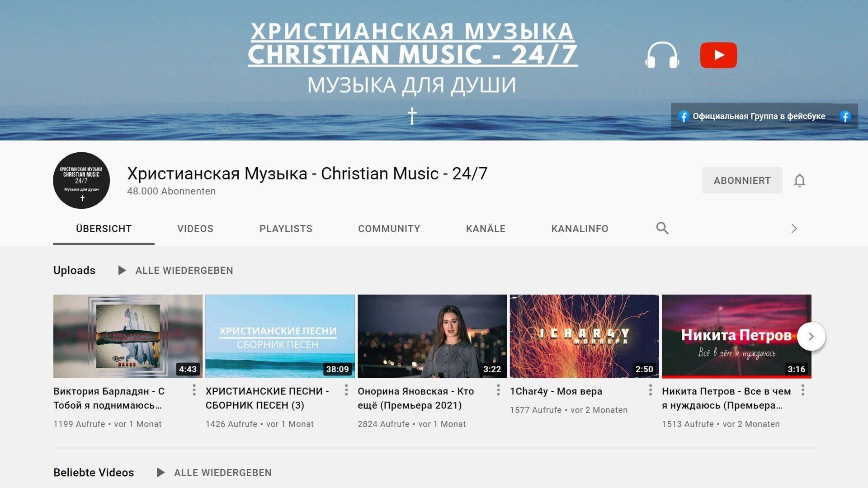Click the notification bell icon

pyautogui.click(x=799, y=180)
